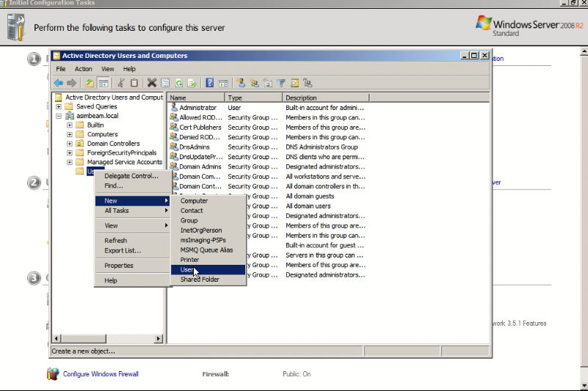
Task: Click the create new group toolbar icon
Action: click(254, 83)
